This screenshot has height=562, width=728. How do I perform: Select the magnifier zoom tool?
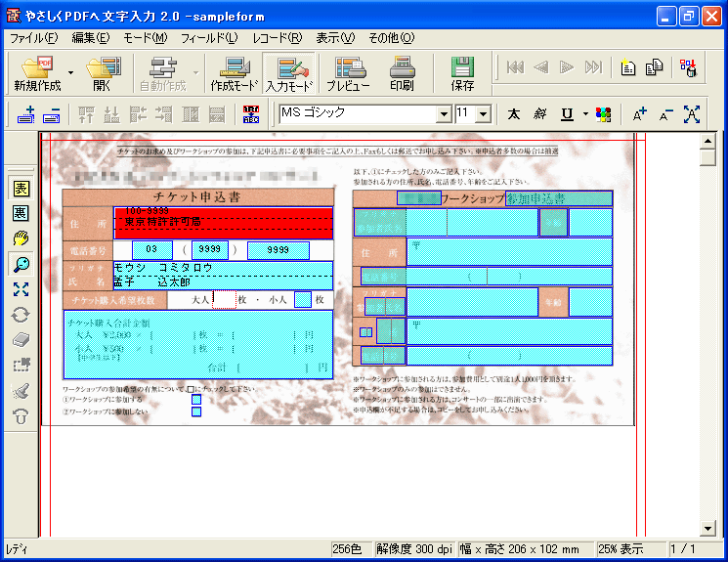tap(21, 264)
